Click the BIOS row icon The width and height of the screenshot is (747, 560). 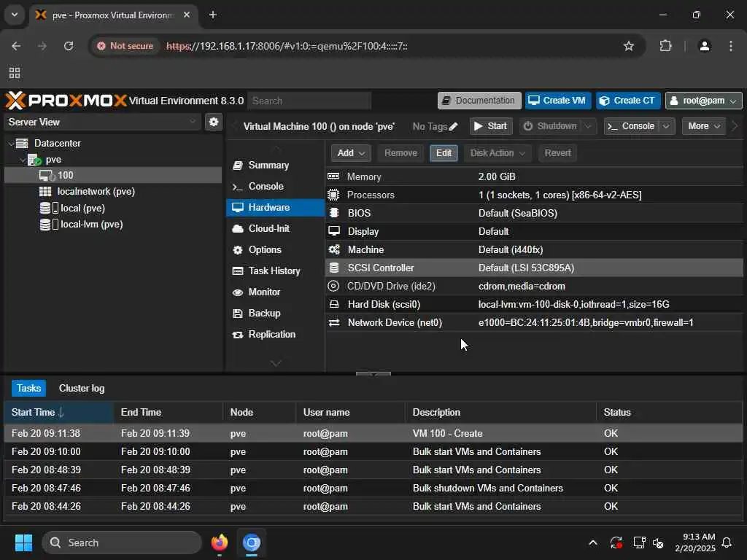coord(334,213)
